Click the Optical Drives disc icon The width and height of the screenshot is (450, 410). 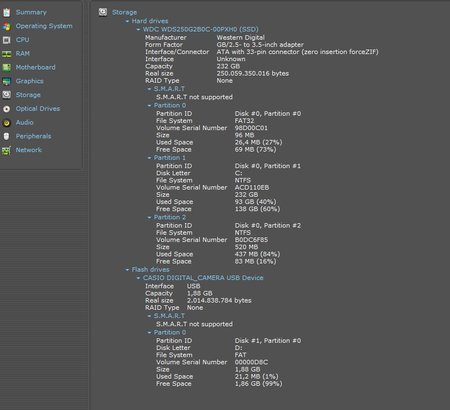coord(7,109)
